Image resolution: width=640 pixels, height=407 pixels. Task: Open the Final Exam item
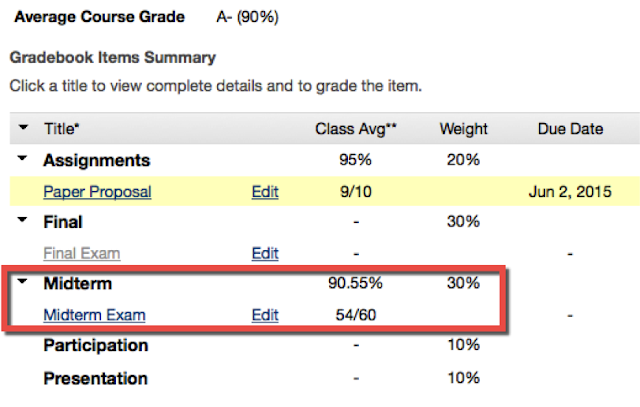86,253
